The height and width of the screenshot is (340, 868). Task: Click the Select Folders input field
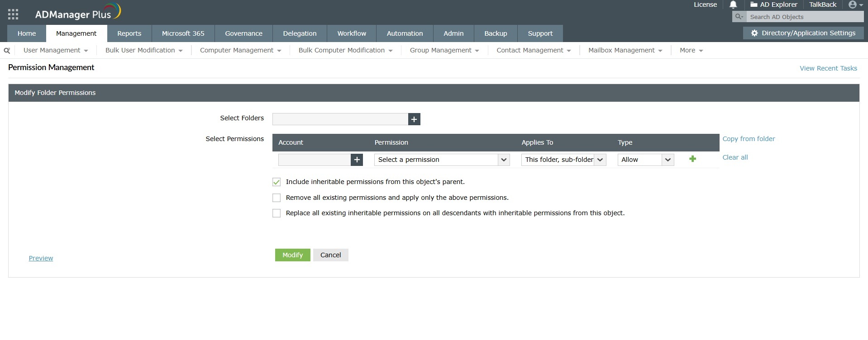click(340, 119)
